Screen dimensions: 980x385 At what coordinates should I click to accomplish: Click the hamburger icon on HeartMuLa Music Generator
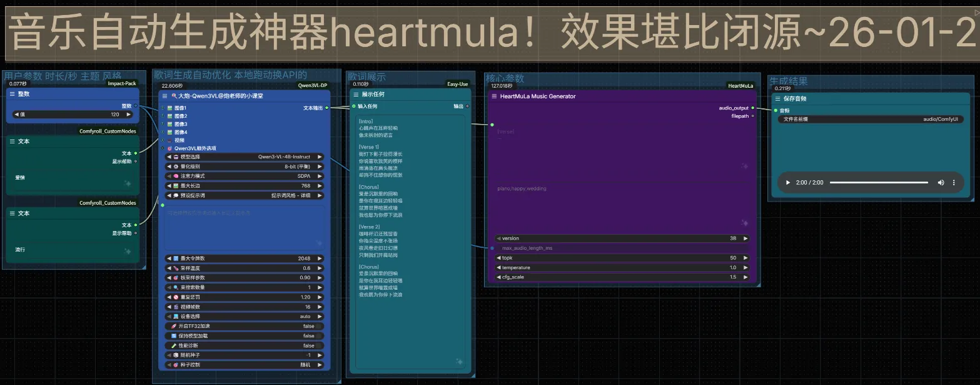pyautogui.click(x=494, y=96)
